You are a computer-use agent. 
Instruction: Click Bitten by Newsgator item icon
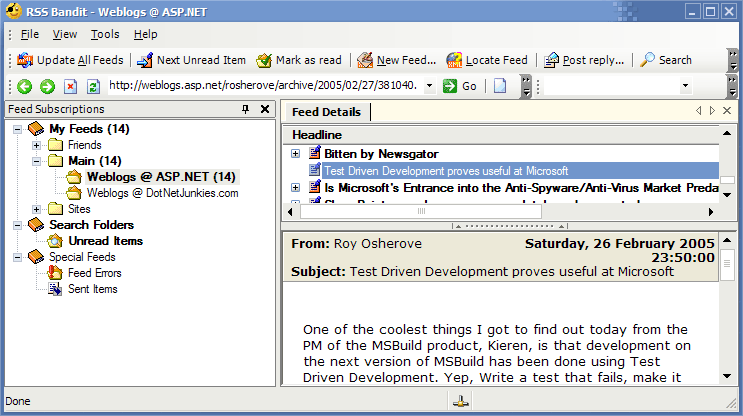pos(315,153)
